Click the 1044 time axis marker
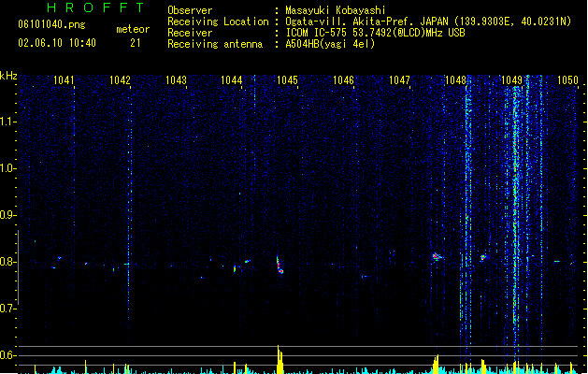 [x=232, y=80]
